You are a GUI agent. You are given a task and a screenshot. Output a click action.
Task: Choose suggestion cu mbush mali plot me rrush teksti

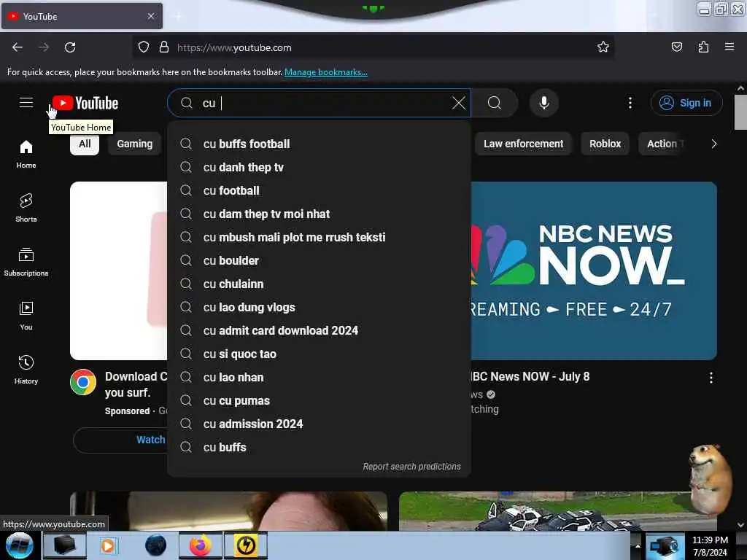pyautogui.click(x=320, y=237)
